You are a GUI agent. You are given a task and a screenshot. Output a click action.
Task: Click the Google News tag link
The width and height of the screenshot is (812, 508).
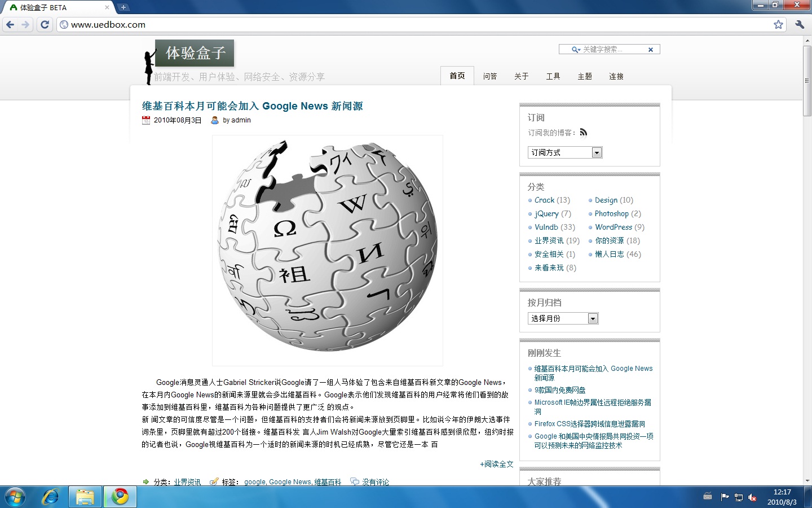[x=290, y=482]
